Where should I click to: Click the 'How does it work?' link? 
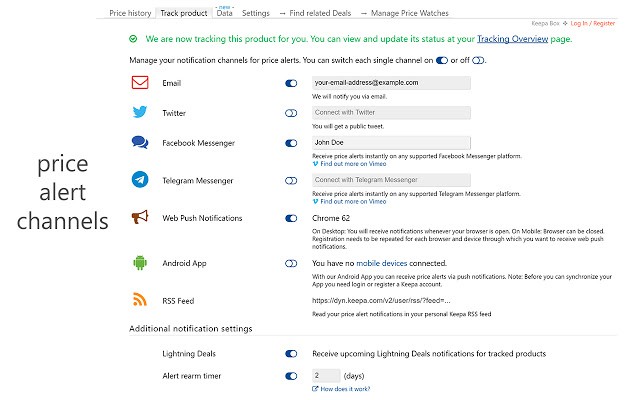[x=345, y=388]
